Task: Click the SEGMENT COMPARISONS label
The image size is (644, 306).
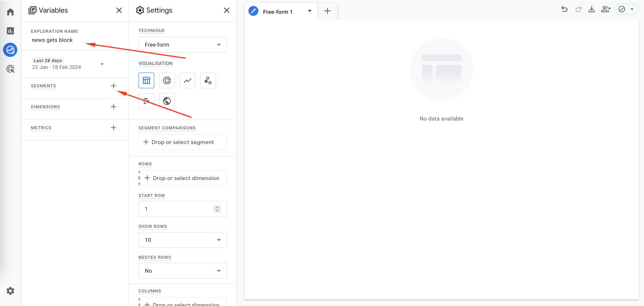Action: tap(167, 128)
